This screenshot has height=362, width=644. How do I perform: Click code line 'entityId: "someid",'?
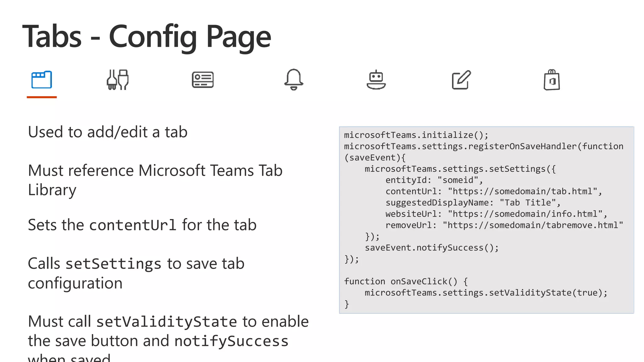[x=434, y=180]
